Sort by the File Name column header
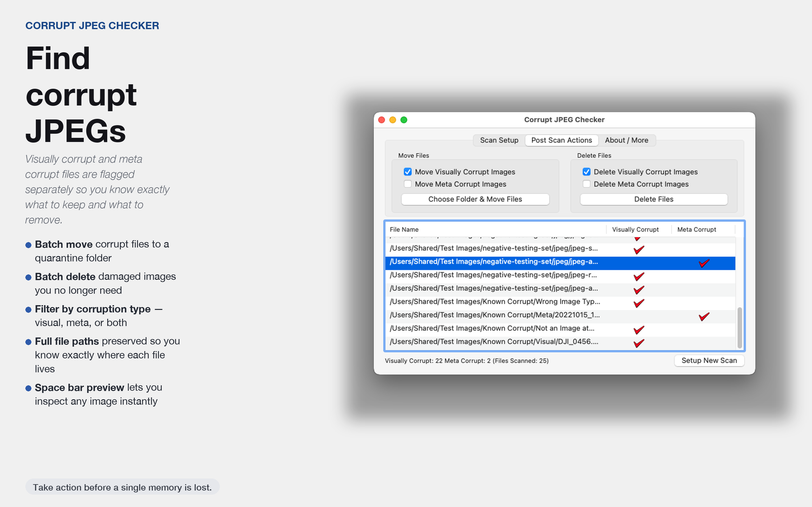This screenshot has height=507, width=812. coord(404,229)
